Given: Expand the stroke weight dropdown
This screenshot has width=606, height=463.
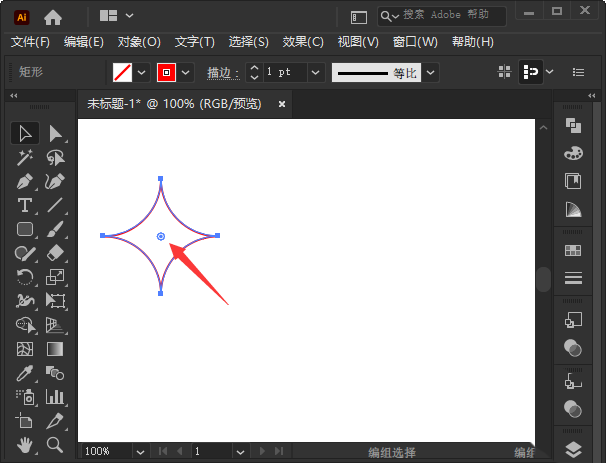Looking at the screenshot, I should point(316,73).
